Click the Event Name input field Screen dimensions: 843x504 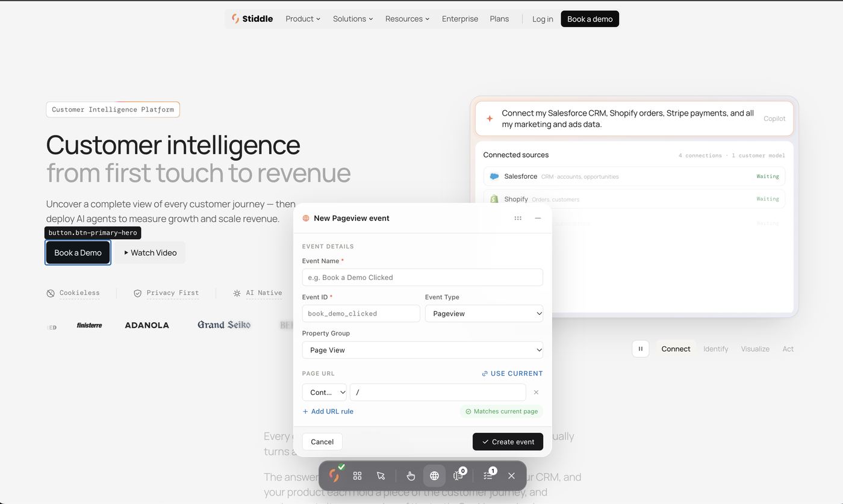423,278
